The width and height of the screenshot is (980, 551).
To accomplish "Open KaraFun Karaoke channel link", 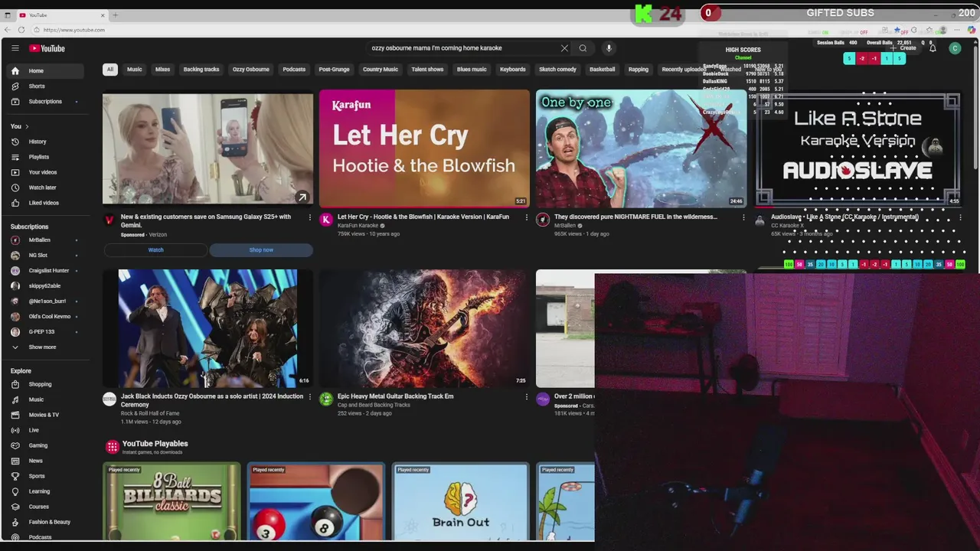I will click(358, 226).
